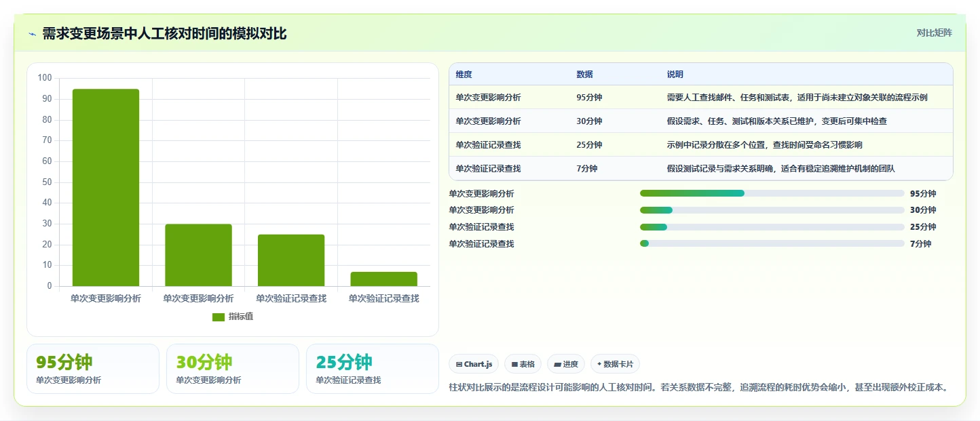Viewport: 980px width, 421px height.
Task: Click the 100 label on the y-axis
Action: click(x=45, y=78)
